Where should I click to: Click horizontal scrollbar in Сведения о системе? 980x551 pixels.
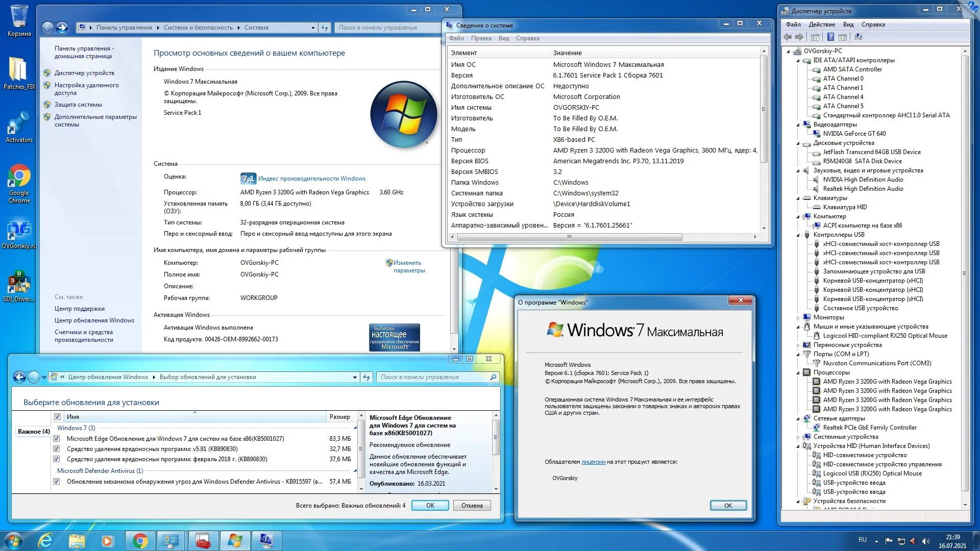point(569,237)
